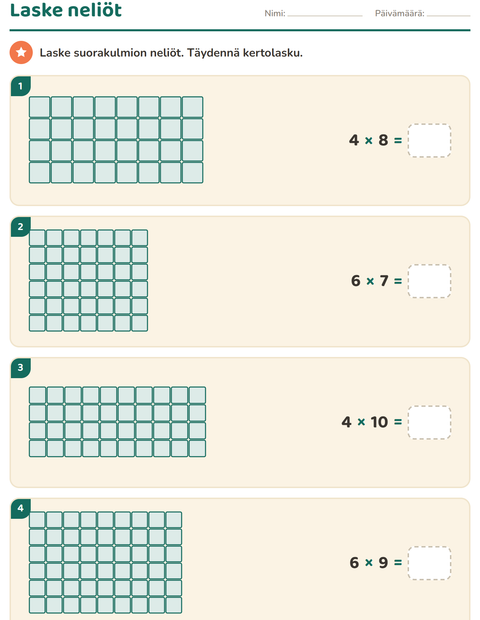Click the 6 × 7 square grid
The height and width of the screenshot is (620, 480).
point(89,280)
